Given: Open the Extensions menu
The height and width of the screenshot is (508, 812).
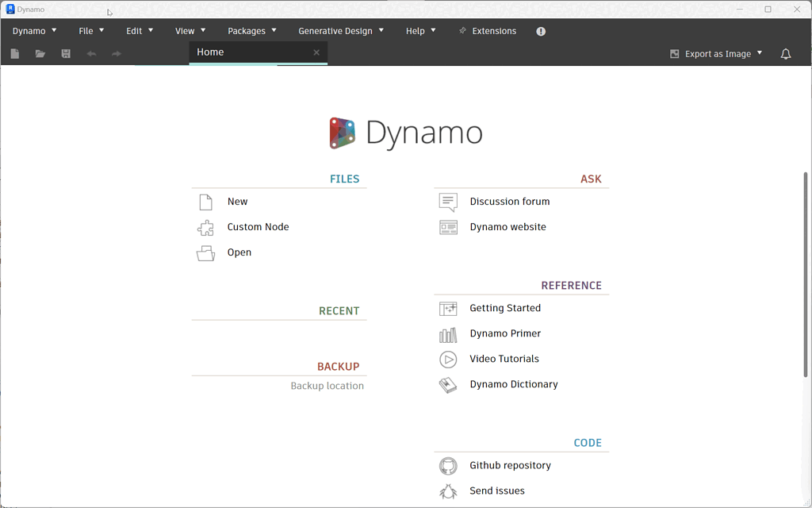Looking at the screenshot, I should [x=487, y=31].
